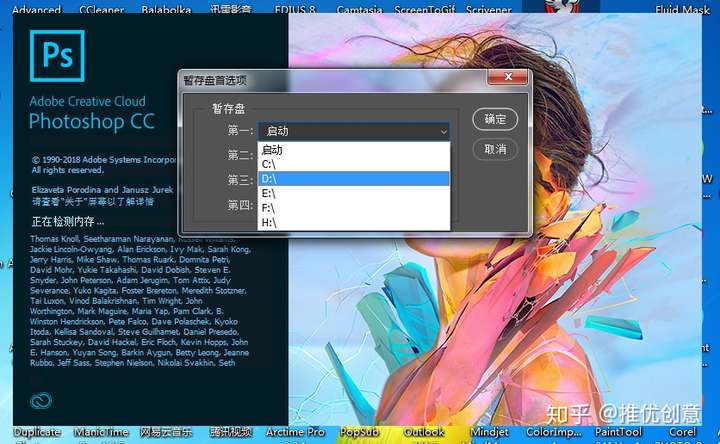Confirm with the 确定 button
This screenshot has width=720, height=444.
495,119
